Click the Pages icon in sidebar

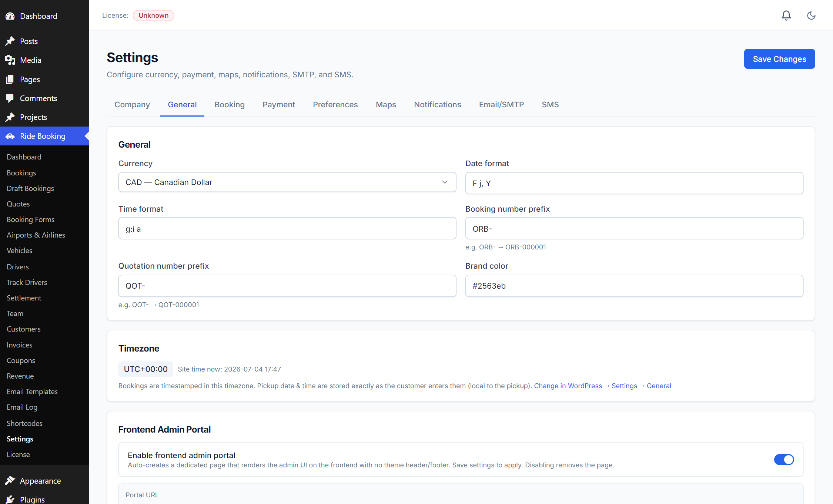click(10, 79)
